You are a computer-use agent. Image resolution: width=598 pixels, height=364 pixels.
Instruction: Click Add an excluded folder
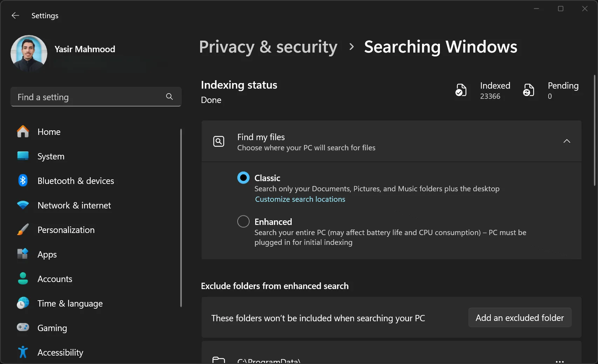519,317
